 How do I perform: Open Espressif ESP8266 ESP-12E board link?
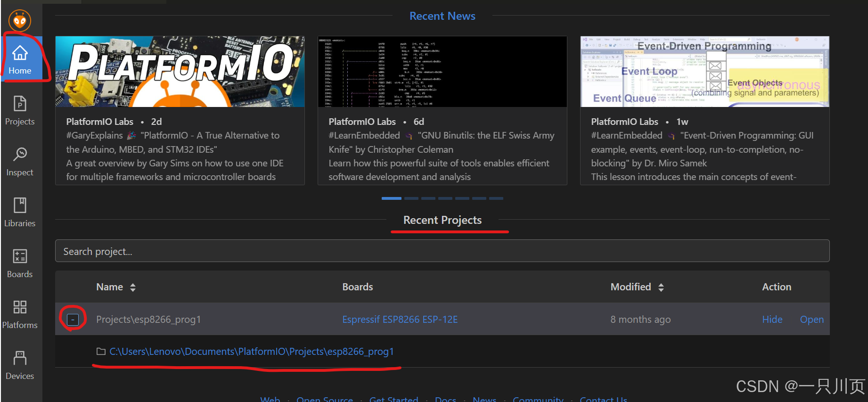[x=400, y=320]
